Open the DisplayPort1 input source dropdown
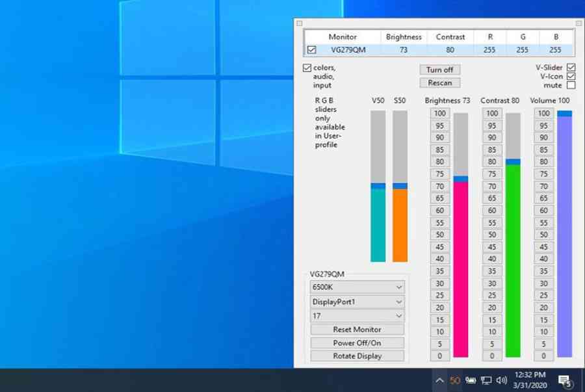Screen dimensions: 585x392 click(x=357, y=302)
